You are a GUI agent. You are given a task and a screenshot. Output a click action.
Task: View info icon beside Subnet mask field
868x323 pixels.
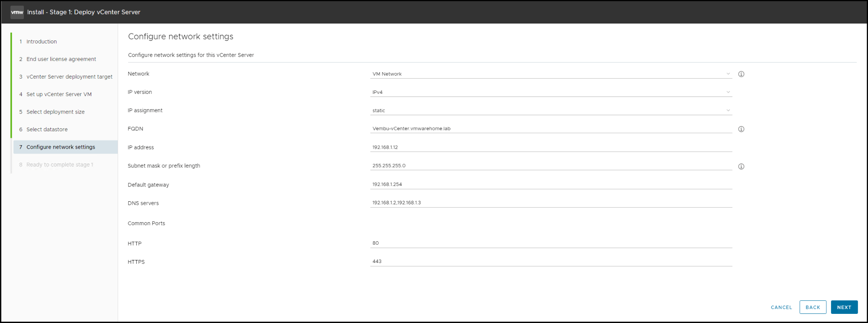[741, 166]
